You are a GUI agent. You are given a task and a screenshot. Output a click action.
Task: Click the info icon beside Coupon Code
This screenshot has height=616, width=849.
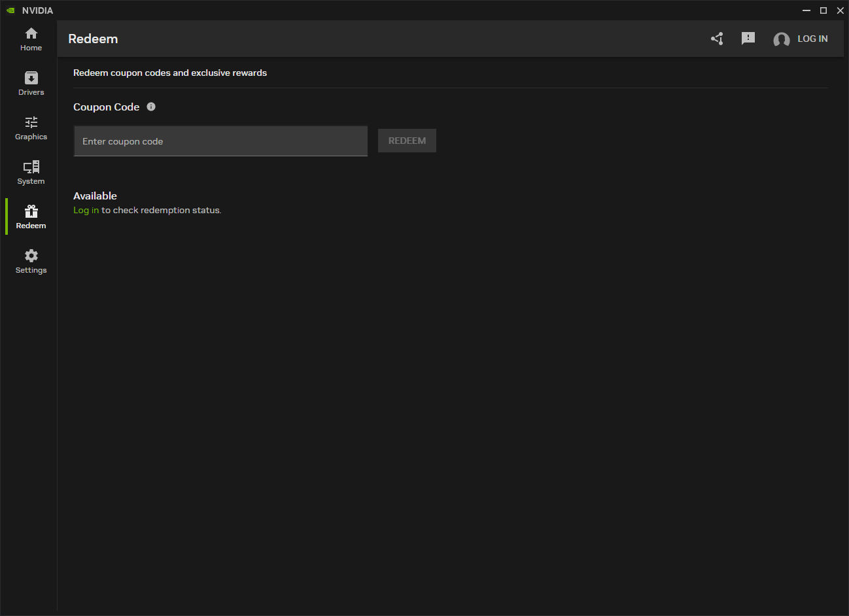[x=151, y=107]
